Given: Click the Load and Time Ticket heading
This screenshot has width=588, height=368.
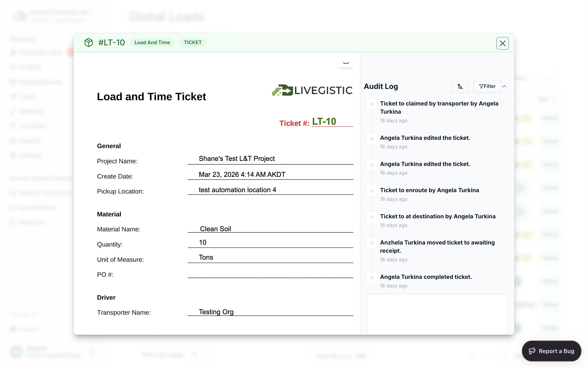Looking at the screenshot, I should [x=151, y=97].
